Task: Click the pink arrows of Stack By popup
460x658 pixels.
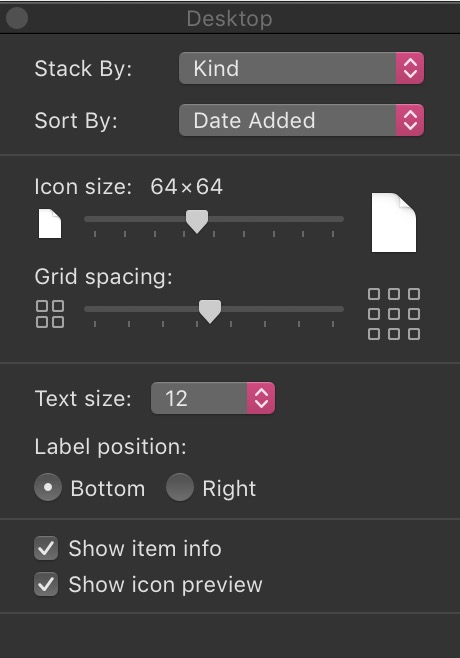Action: click(410, 68)
